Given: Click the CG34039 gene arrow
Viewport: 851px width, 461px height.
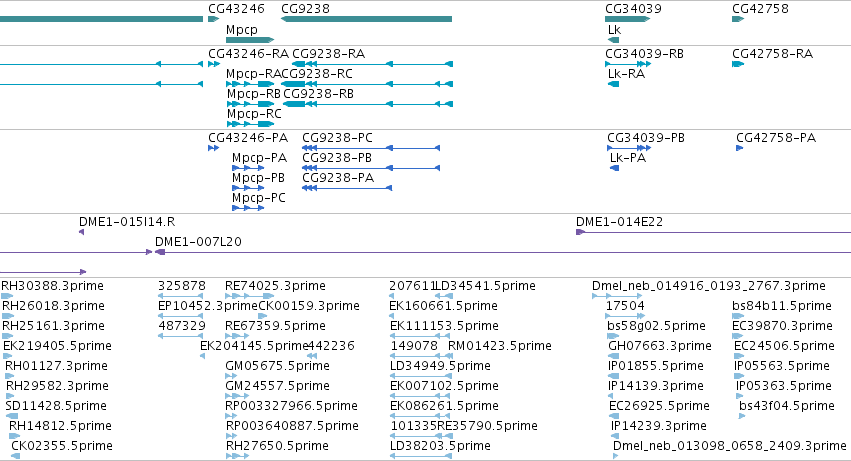Looking at the screenshot, I should pyautogui.click(x=627, y=19).
